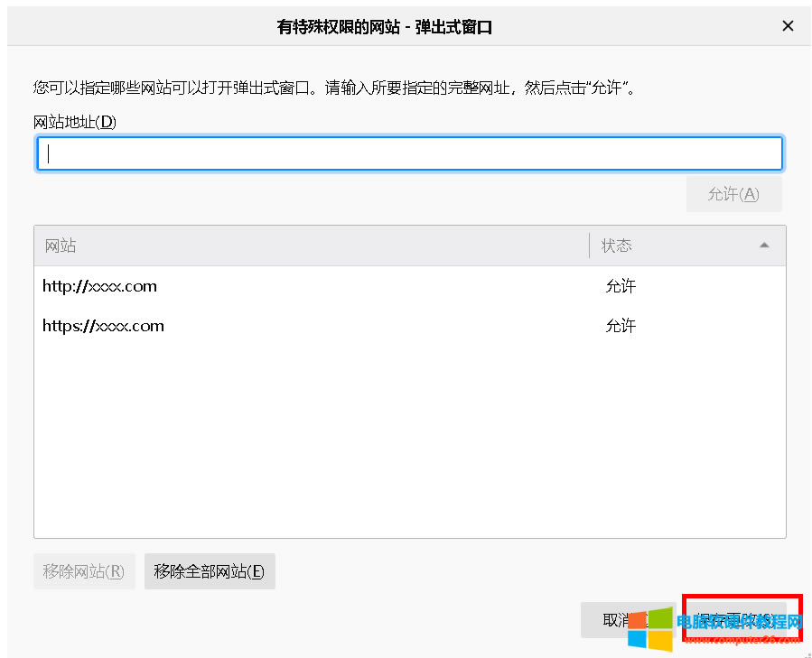Click the Windows logo watermark image
This screenshot has height=658, width=812.
[x=652, y=629]
